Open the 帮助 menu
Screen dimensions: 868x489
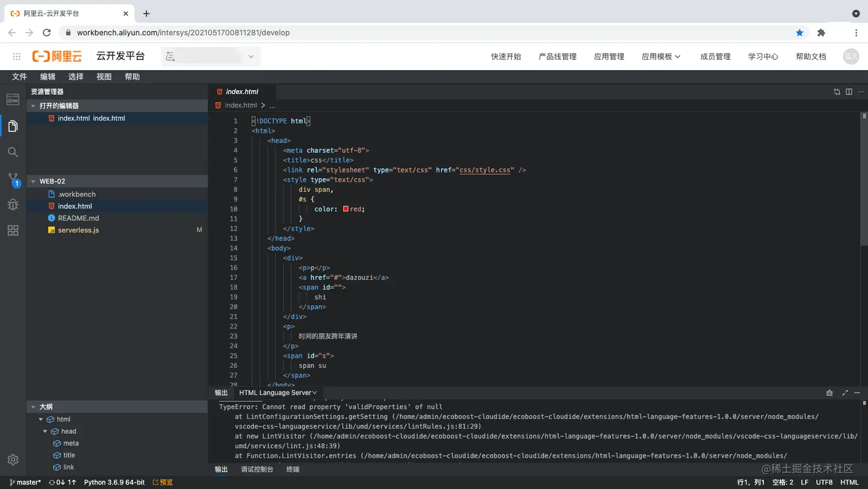pos(132,76)
